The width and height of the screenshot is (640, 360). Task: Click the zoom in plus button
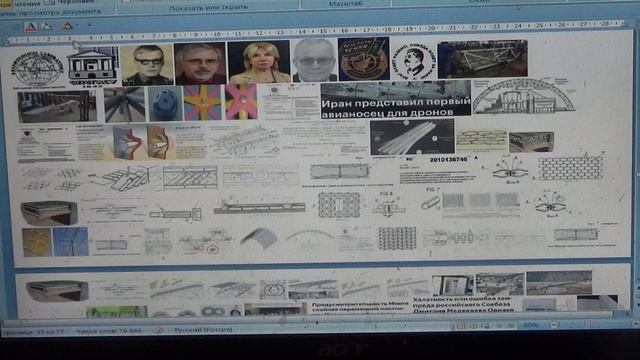point(635,324)
